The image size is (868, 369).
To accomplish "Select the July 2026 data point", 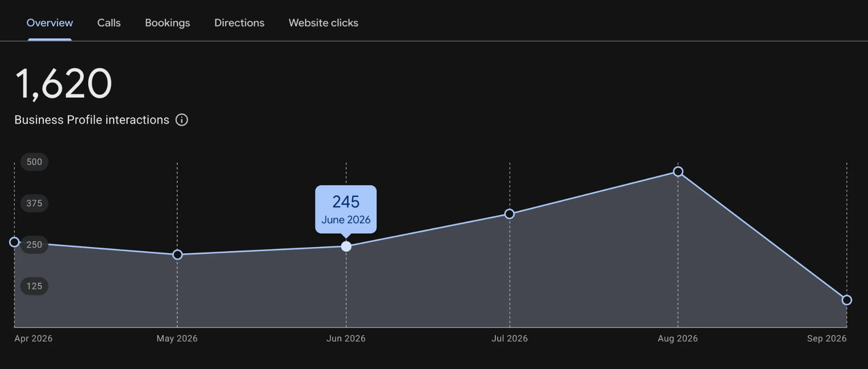I will pos(509,214).
